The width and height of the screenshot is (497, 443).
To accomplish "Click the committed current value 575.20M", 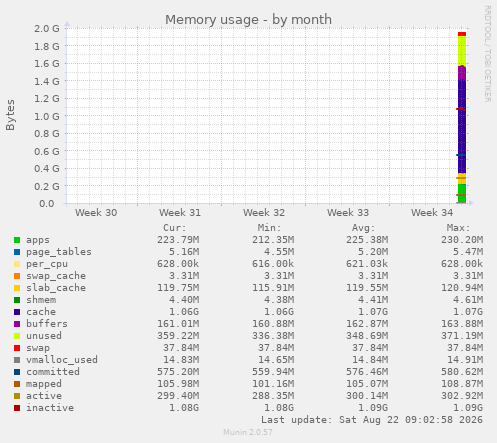I will point(178,372).
